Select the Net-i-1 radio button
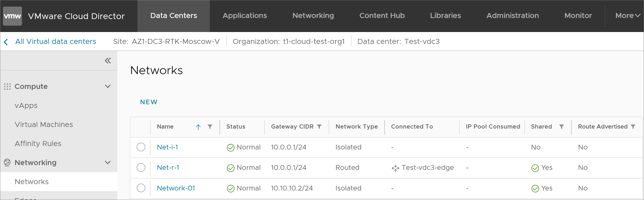 (141, 147)
